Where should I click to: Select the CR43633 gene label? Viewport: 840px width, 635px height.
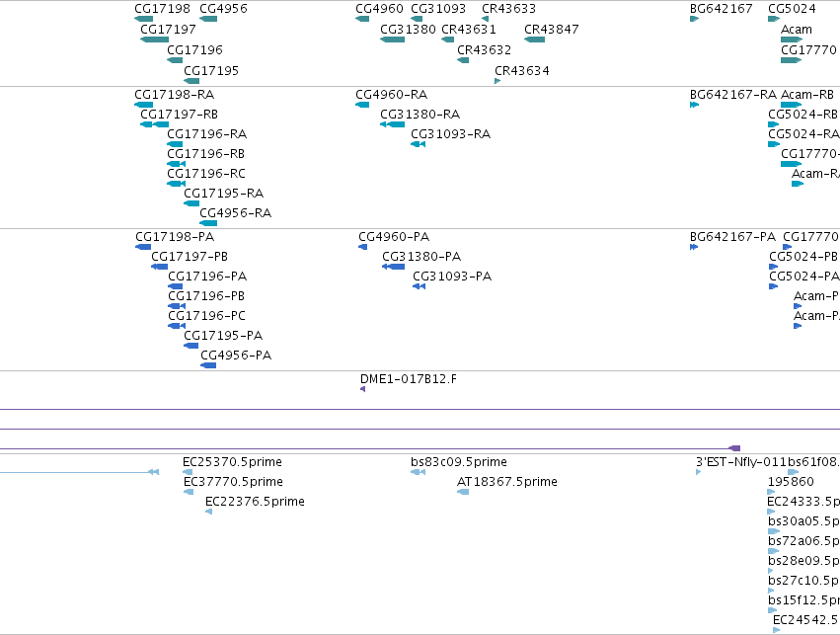[508, 9]
